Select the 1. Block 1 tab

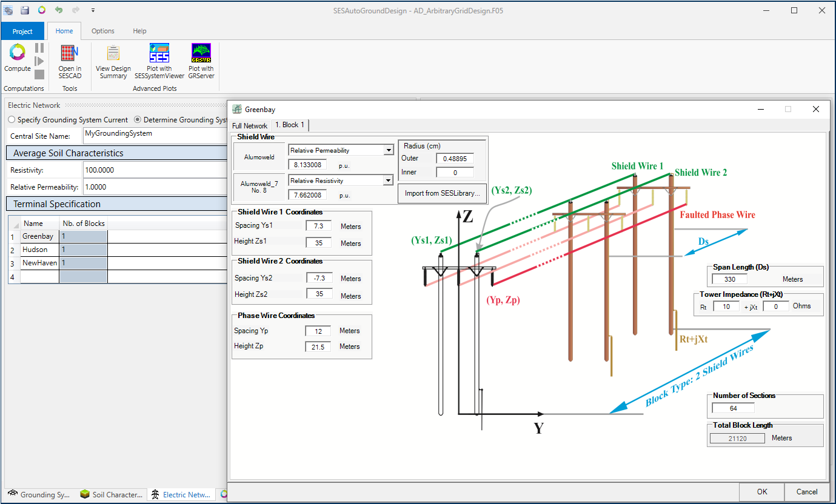pyautogui.click(x=290, y=125)
